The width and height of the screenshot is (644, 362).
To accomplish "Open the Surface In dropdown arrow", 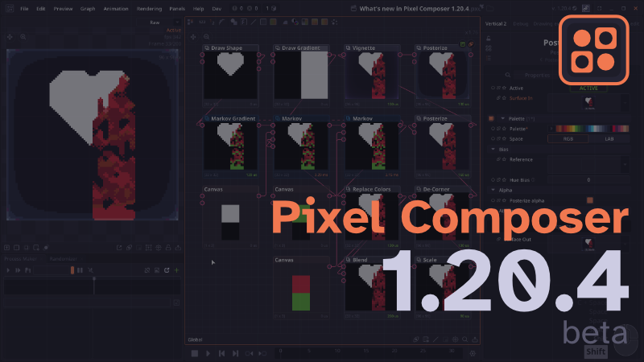I will (x=625, y=103).
